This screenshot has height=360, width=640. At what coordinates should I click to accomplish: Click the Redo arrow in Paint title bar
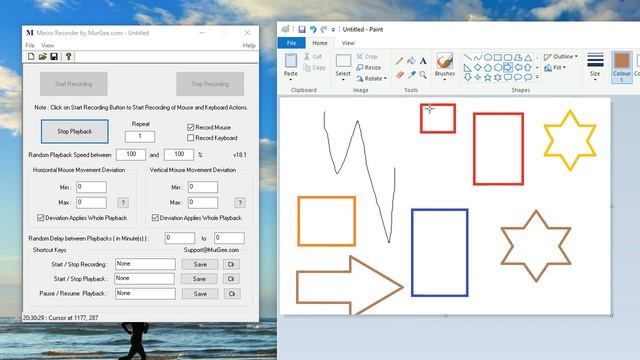click(x=324, y=29)
